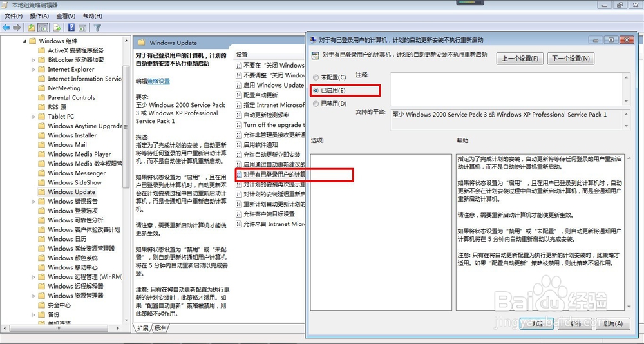Expand the 备份 tree node
This screenshot has height=344, width=644.
[33, 315]
